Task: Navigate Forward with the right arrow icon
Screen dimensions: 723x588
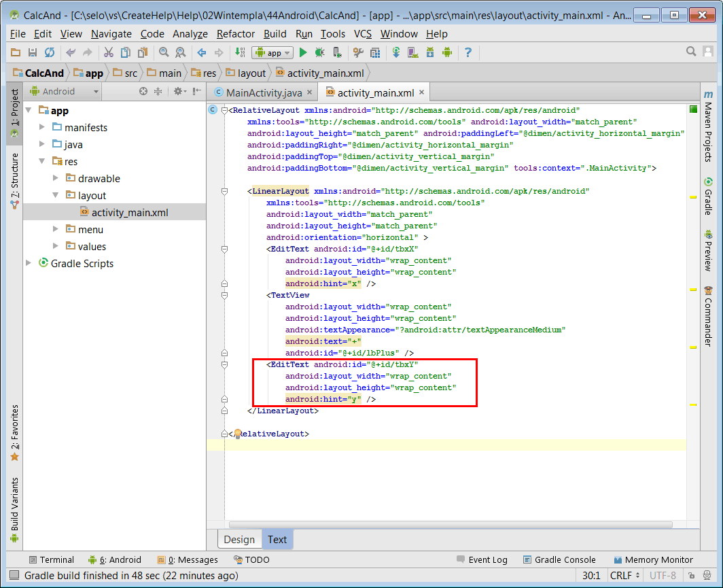Action: point(219,52)
